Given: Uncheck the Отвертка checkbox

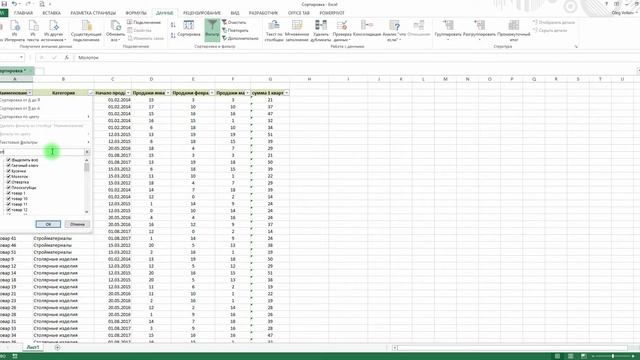Looking at the screenshot, I should [9, 182].
